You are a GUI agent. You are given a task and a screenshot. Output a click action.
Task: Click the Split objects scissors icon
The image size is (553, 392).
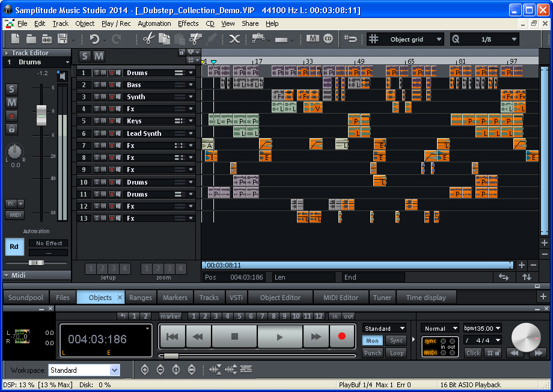(x=195, y=39)
